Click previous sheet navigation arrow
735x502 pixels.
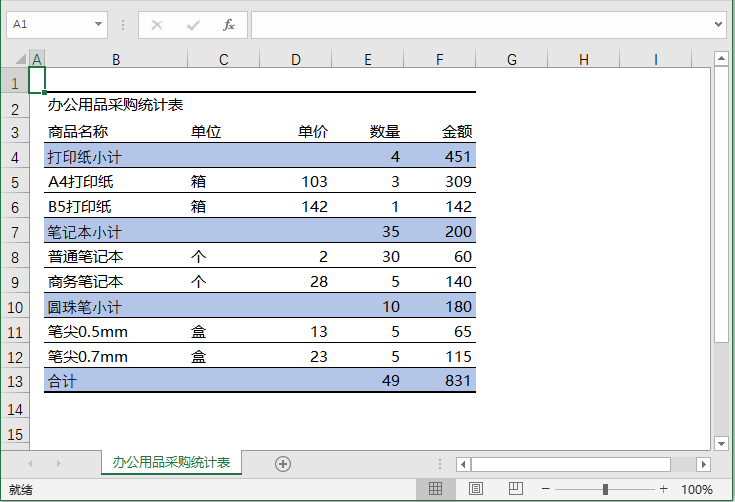click(30, 464)
